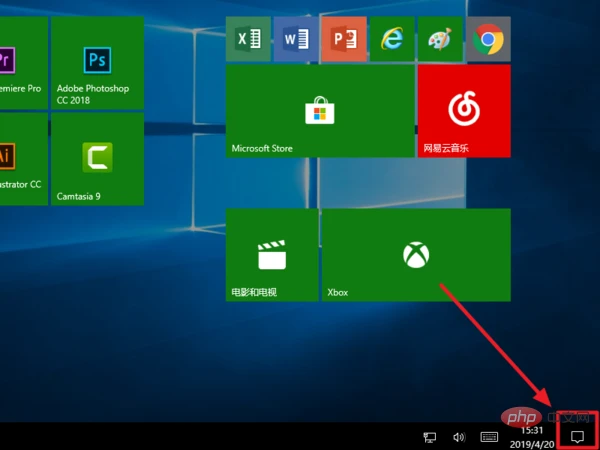
Task: Open the Microsoft Store tile
Action: point(320,111)
